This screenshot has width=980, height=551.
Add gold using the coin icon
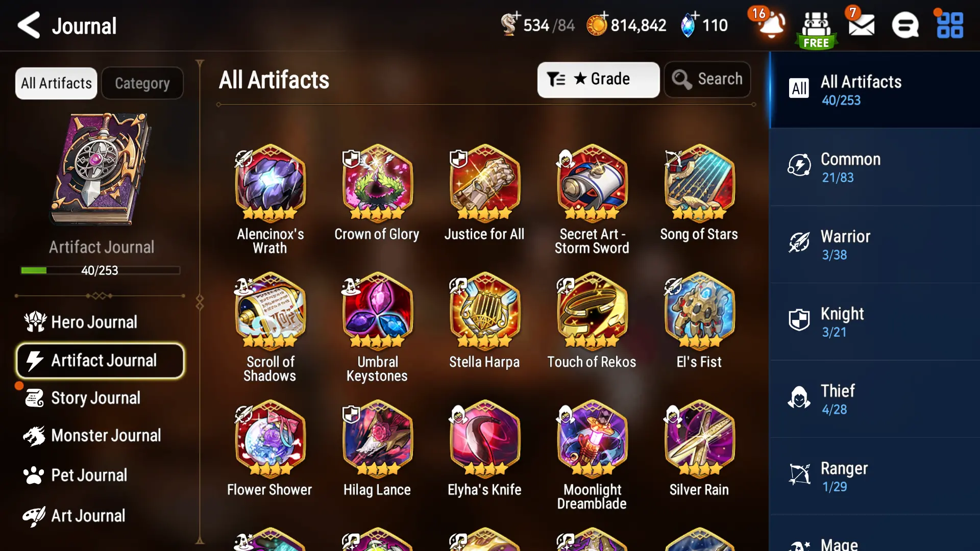coord(597,24)
